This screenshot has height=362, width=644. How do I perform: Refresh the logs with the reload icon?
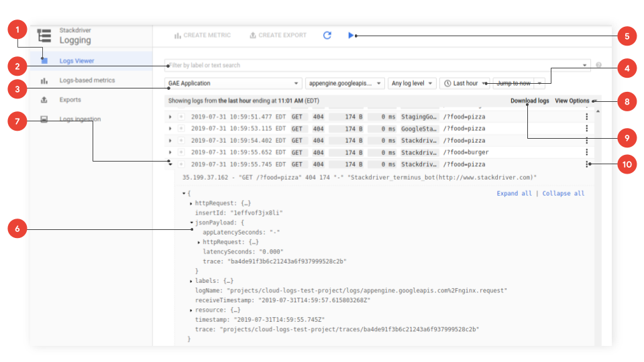point(327,36)
